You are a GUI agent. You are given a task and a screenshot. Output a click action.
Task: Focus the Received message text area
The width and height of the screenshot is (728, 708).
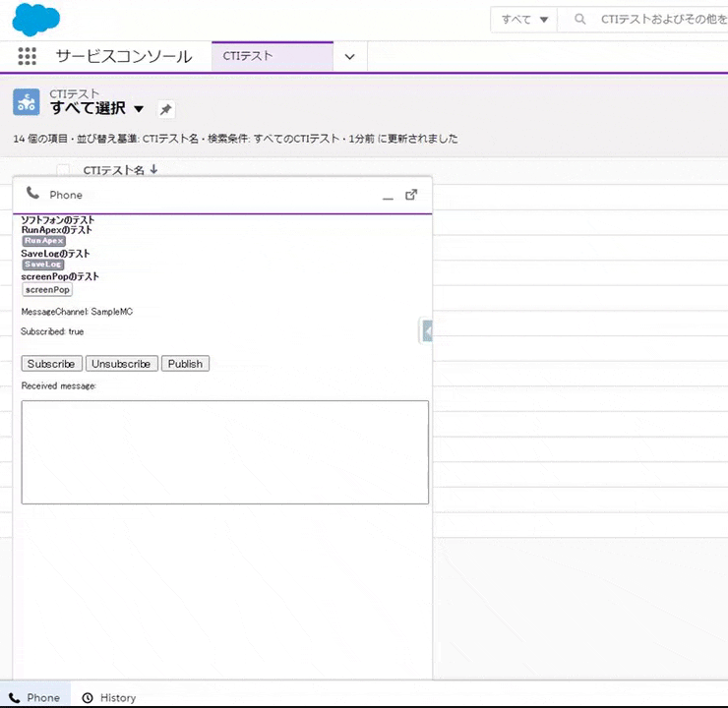click(x=224, y=452)
